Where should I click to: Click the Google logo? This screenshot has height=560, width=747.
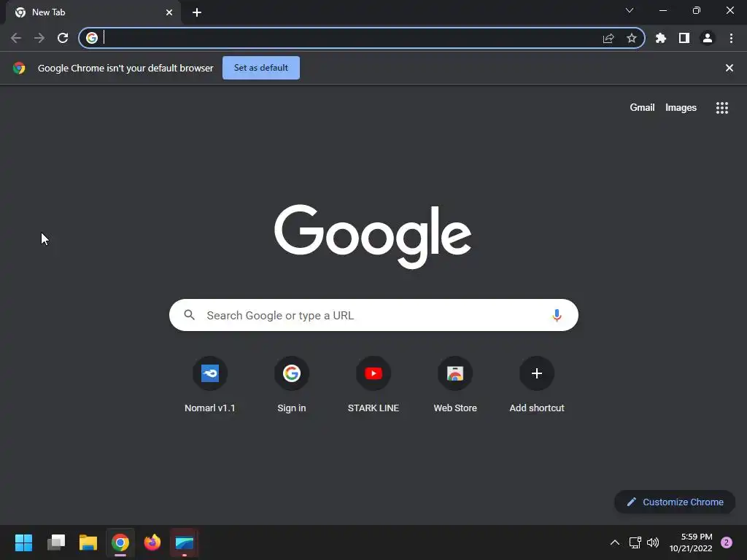373,237
